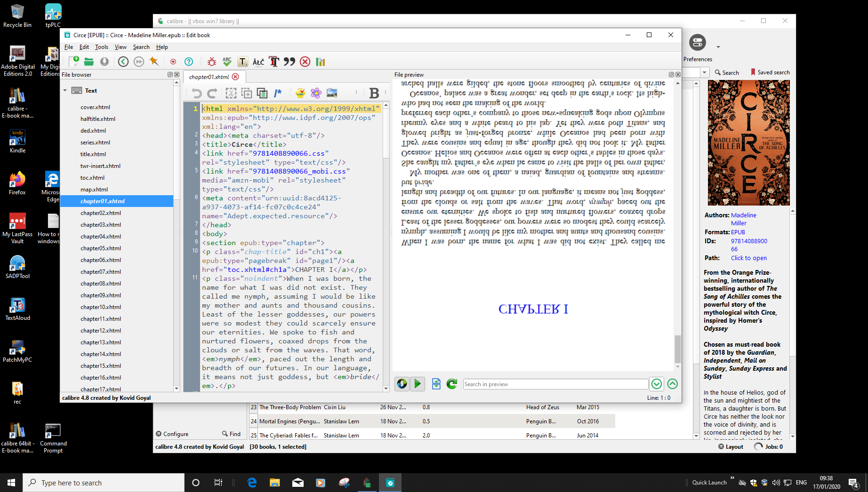The height and width of the screenshot is (492, 868).
Task: Open search box dropdown in calibre window
Action: pyautogui.click(x=705, y=72)
